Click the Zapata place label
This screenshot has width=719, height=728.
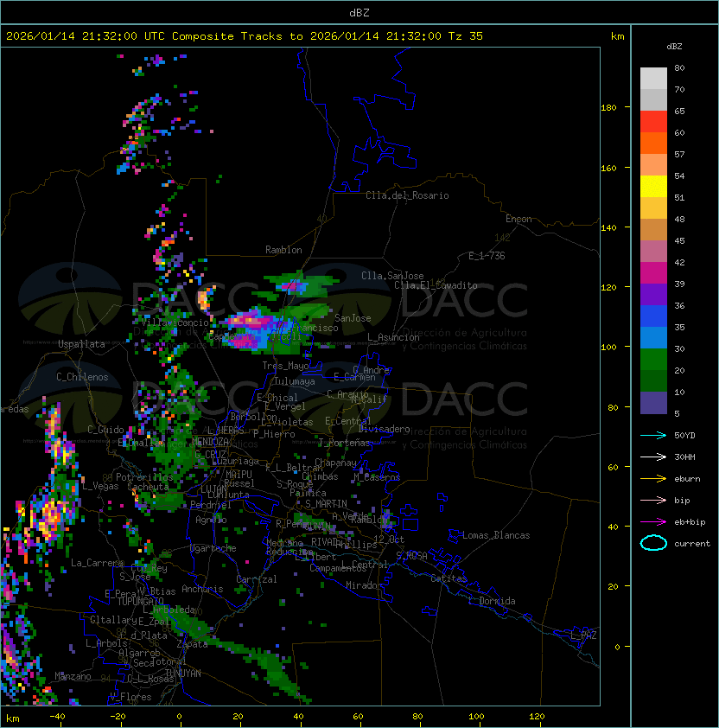(192, 644)
